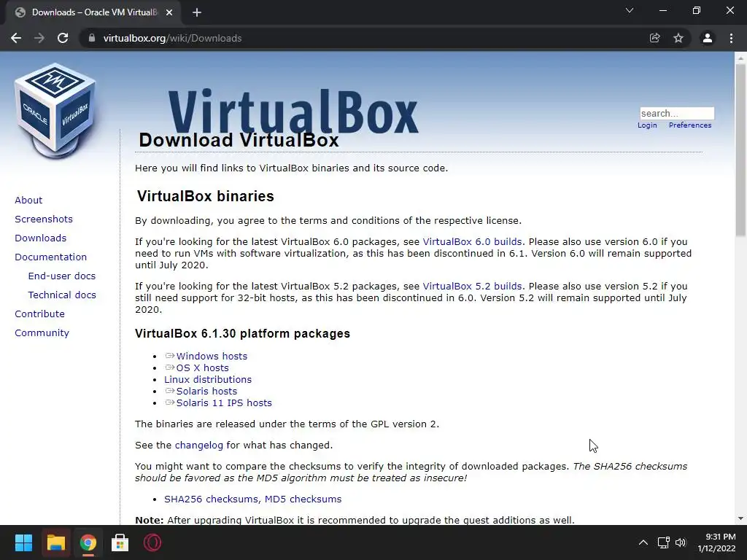
Task: Open the Login link
Action: click(x=647, y=125)
